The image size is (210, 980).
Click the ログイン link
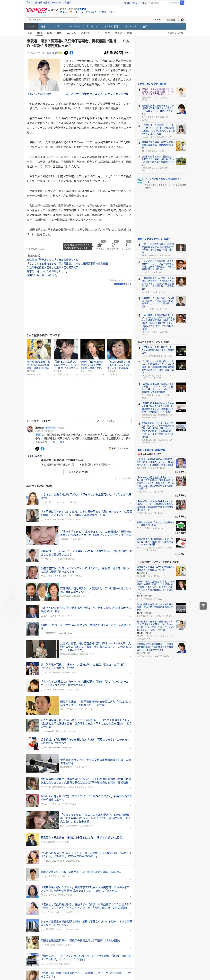64,12
